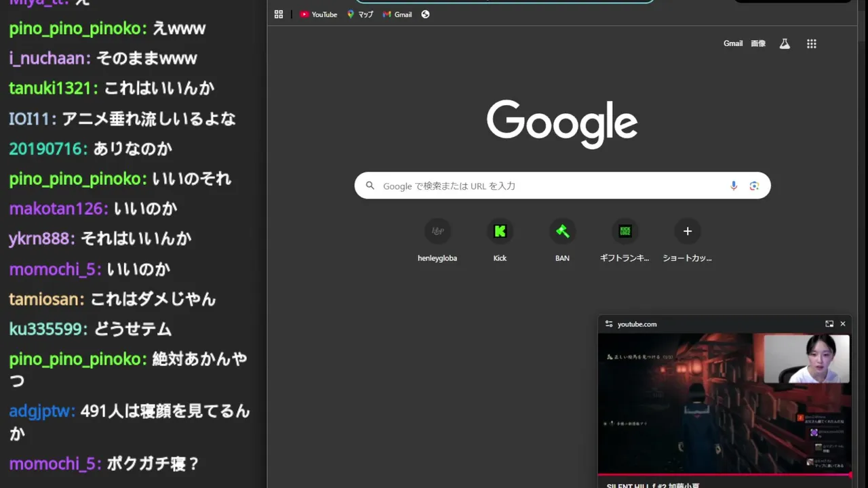Open the Search Labs flask icon

[785, 43]
